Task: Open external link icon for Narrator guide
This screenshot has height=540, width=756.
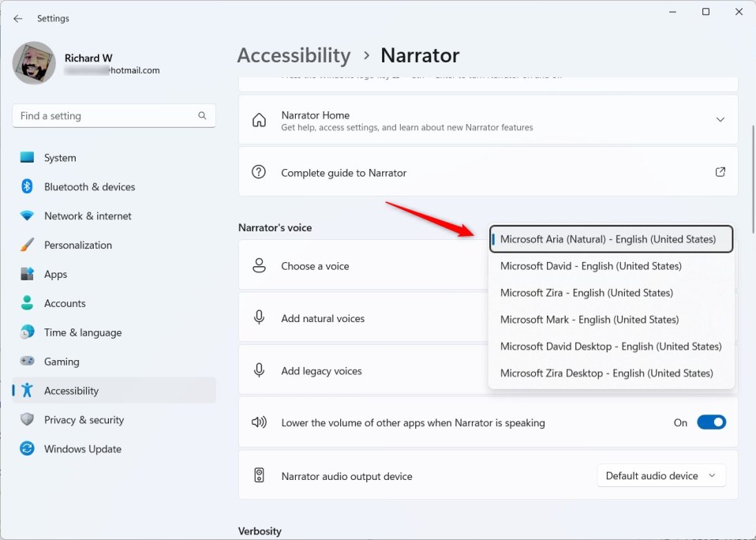Action: pyautogui.click(x=720, y=172)
